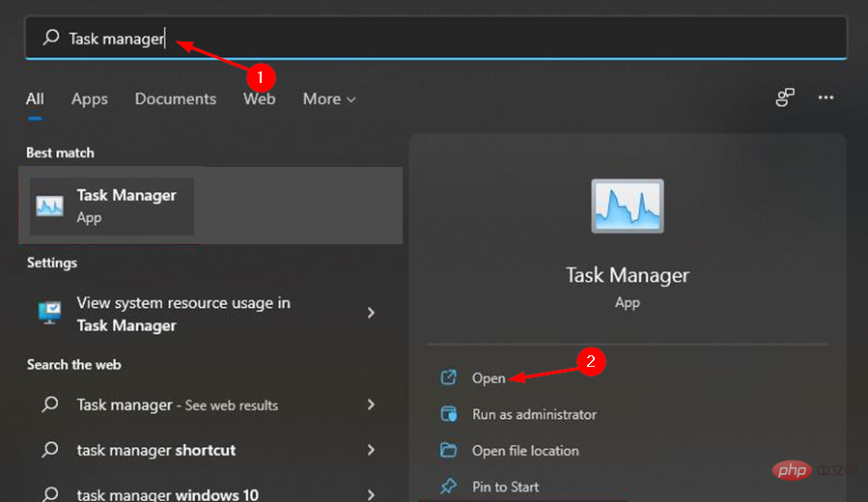This screenshot has width=868, height=502.
Task: Click the Run as administrator shield icon
Action: click(x=448, y=414)
